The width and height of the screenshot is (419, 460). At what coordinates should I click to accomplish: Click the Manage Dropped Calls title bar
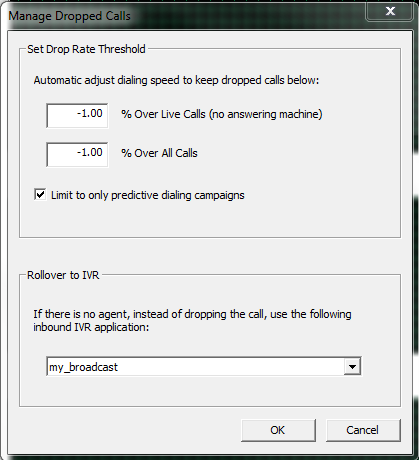pos(187,16)
